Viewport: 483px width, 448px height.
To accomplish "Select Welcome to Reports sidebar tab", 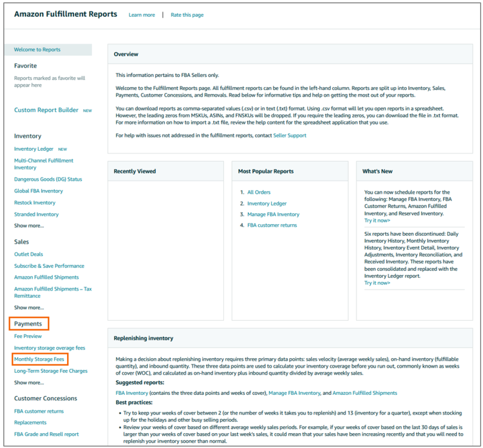I will pyautogui.click(x=37, y=50).
